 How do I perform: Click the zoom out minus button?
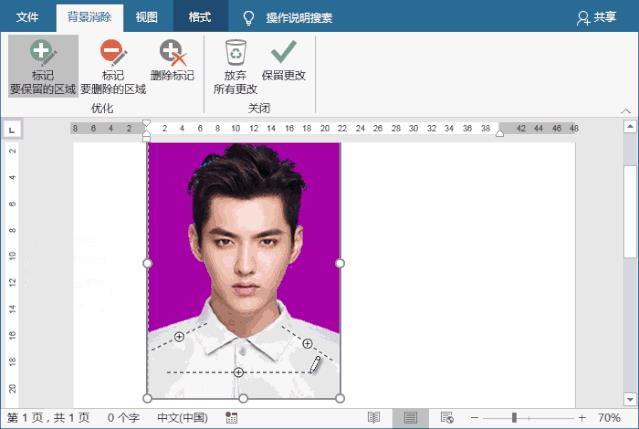pyautogui.click(x=474, y=417)
